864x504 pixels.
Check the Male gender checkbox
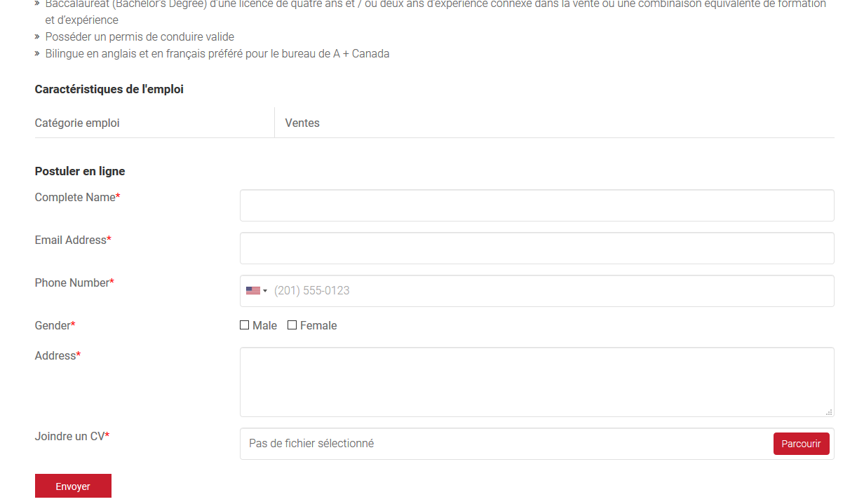pyautogui.click(x=245, y=325)
